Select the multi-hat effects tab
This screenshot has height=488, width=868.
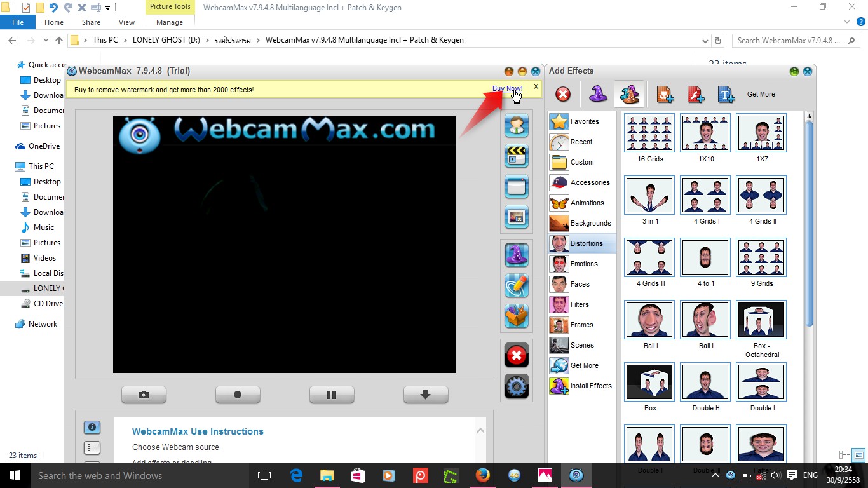pyautogui.click(x=629, y=94)
